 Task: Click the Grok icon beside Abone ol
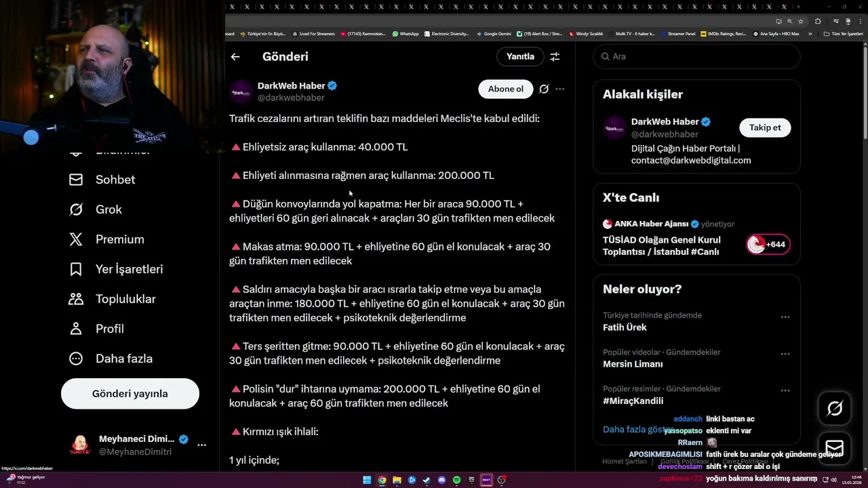pyautogui.click(x=544, y=89)
